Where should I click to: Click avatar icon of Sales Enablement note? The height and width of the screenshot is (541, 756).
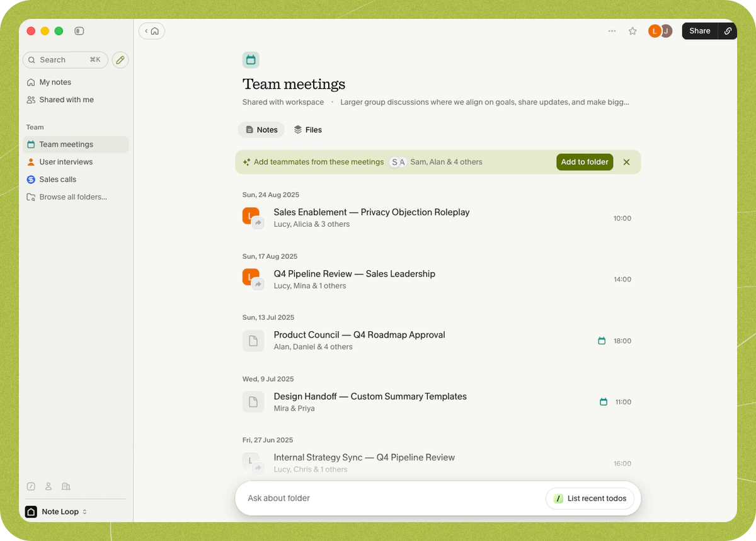tap(252, 217)
